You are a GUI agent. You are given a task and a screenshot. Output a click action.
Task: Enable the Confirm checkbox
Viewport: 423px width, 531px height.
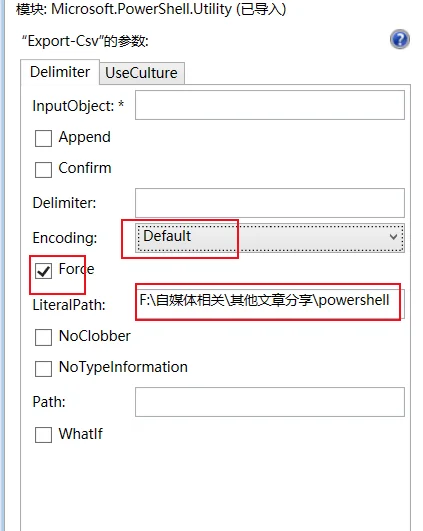43,169
